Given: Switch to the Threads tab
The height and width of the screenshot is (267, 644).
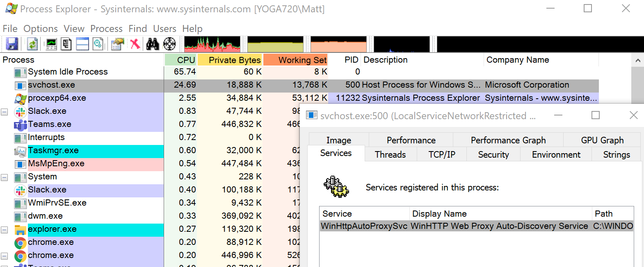Looking at the screenshot, I should [x=390, y=154].
